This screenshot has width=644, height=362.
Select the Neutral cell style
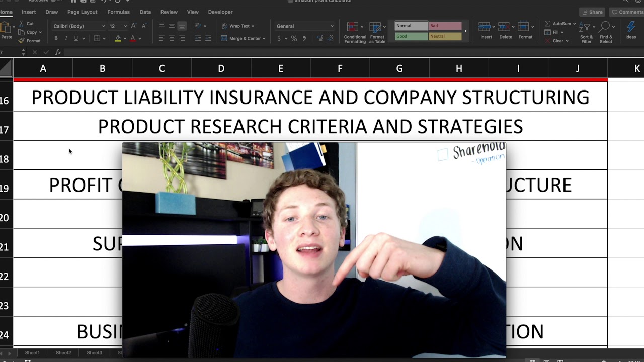click(x=445, y=36)
